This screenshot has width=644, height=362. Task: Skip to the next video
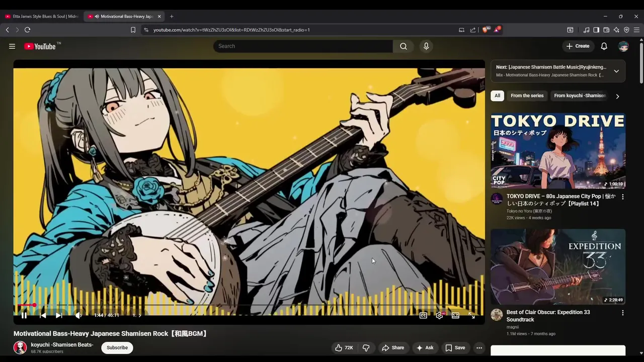(59, 315)
